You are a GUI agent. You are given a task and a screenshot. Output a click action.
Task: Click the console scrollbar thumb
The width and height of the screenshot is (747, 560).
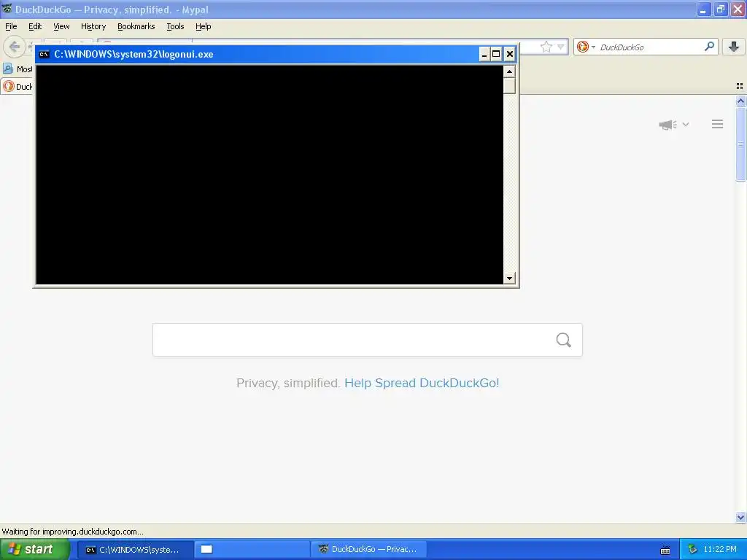(x=509, y=86)
